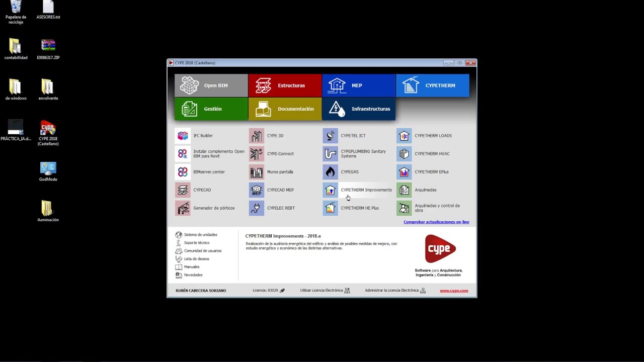Image resolution: width=644 pixels, height=362 pixels.
Task: Open the Gestión category tab
Action: (211, 109)
